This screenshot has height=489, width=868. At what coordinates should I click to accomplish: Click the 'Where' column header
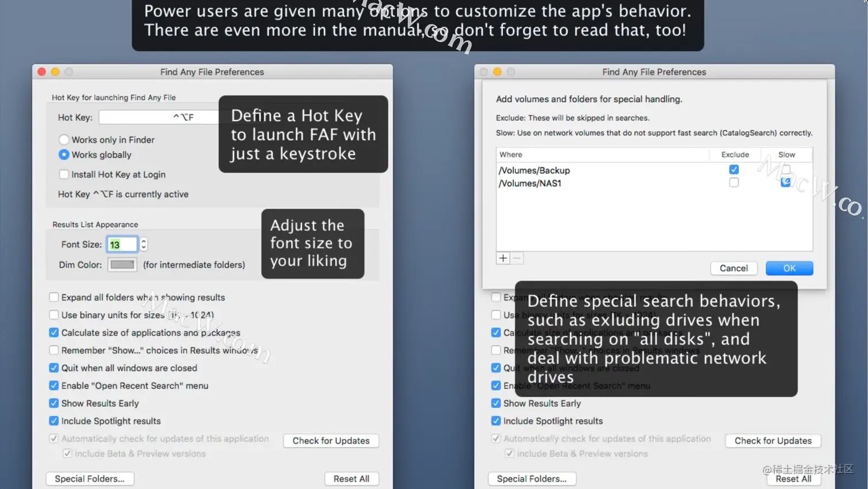tap(603, 155)
